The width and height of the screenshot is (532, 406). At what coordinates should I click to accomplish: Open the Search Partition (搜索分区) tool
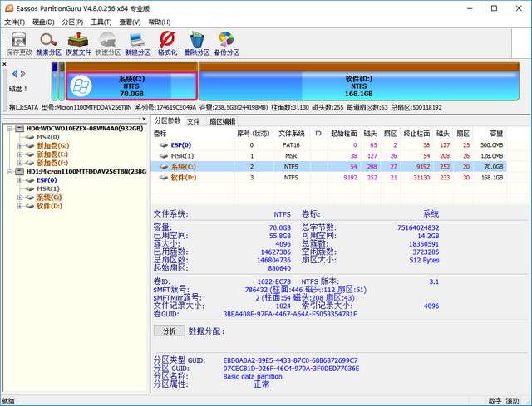(48, 43)
